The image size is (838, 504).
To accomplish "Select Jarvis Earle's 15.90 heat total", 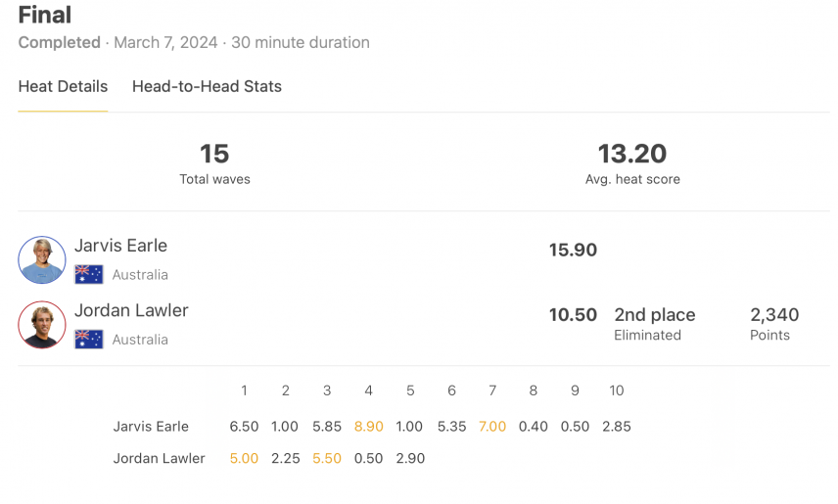I will click(x=573, y=250).
